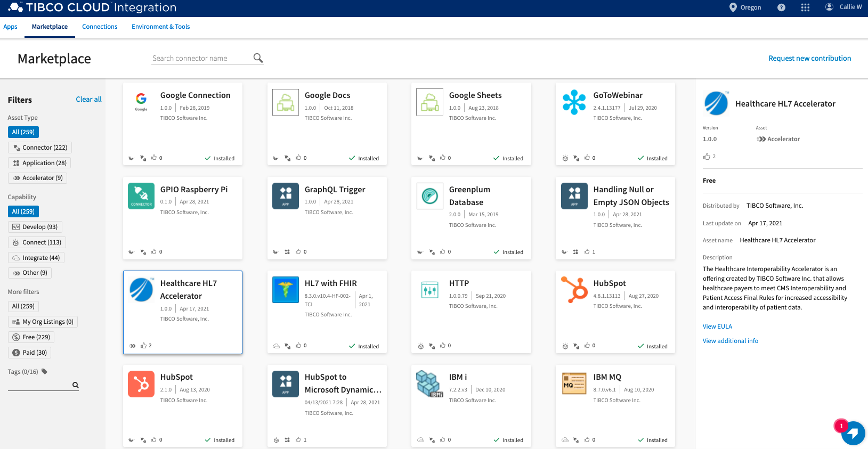Toggle the Connect (113) capability filter
Image resolution: width=868 pixels, height=449 pixels.
37,242
